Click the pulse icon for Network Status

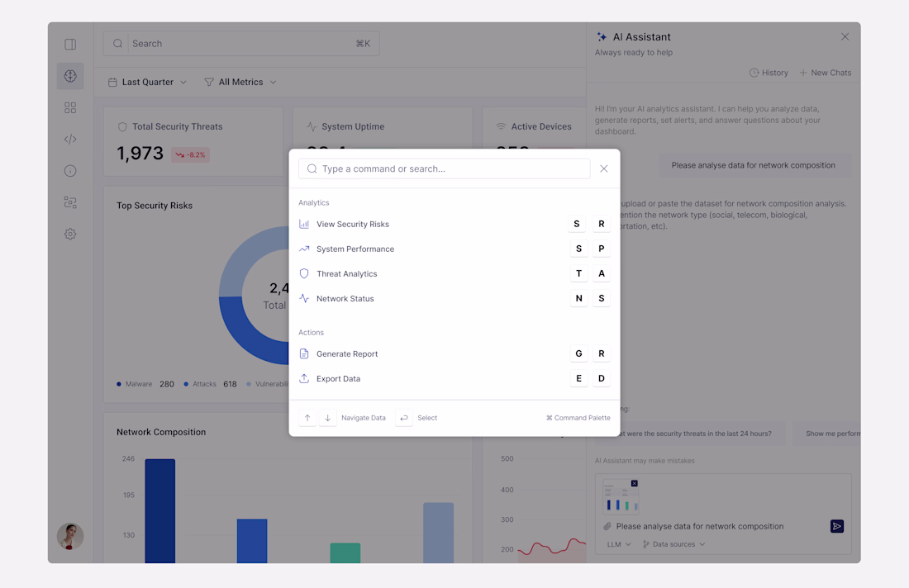[x=304, y=298]
